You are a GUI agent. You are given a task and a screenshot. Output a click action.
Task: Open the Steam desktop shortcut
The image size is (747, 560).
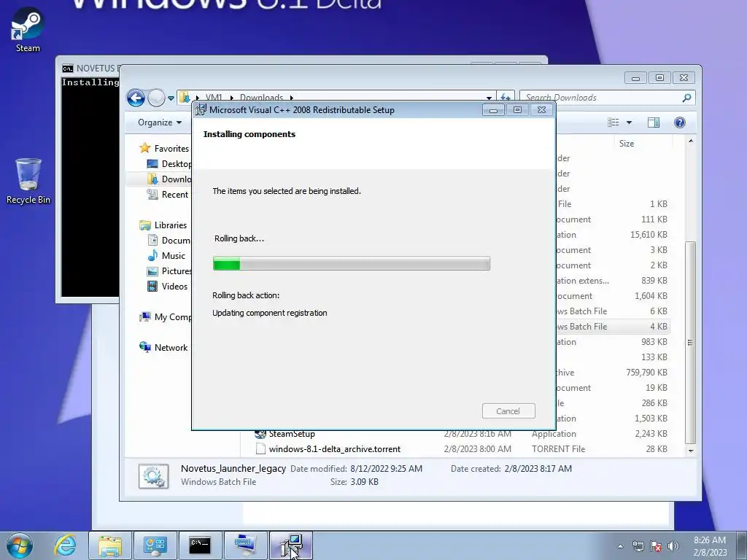pos(28,29)
